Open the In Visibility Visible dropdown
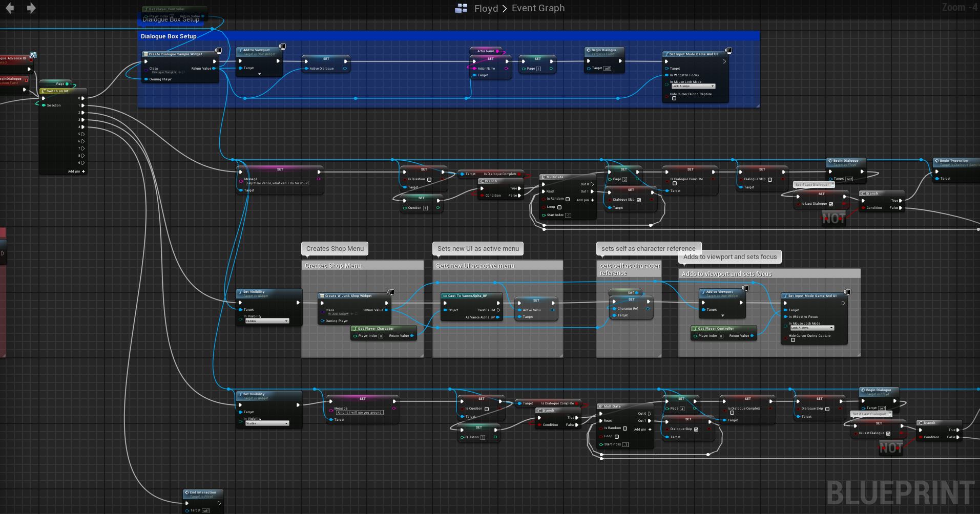This screenshot has width=980, height=514. coord(266,423)
